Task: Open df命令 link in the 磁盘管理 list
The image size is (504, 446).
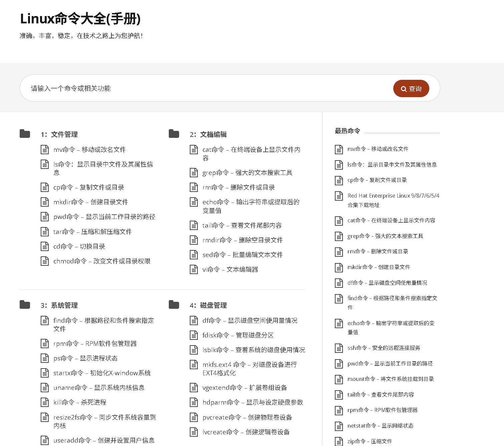Action: 250,320
